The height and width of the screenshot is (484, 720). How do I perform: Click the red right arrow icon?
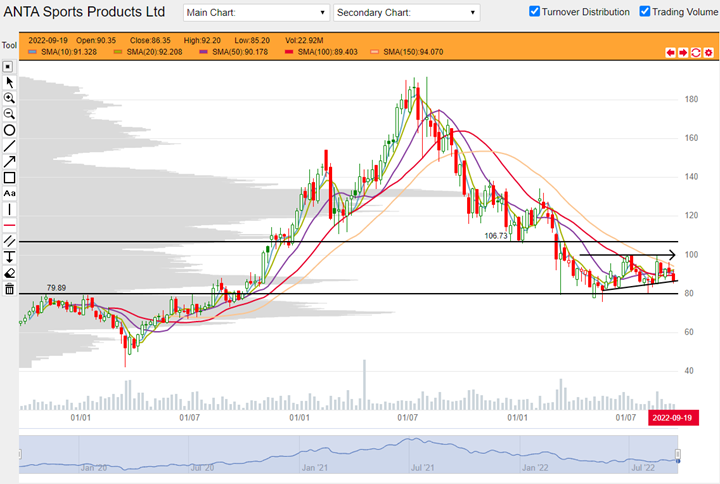(x=683, y=53)
